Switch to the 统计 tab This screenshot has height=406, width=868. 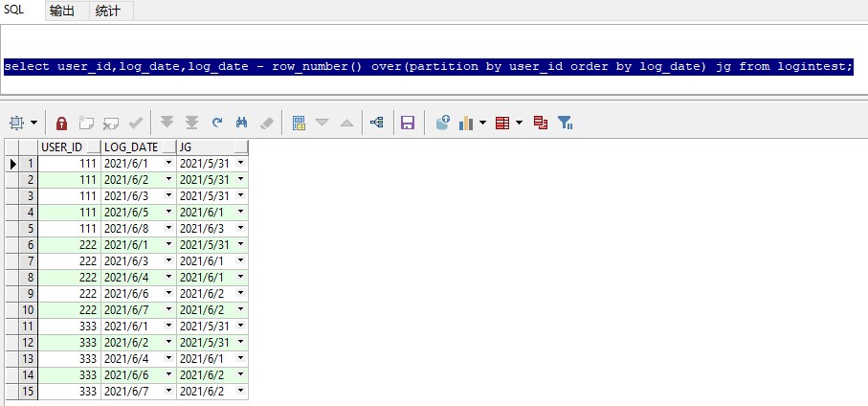point(108,11)
